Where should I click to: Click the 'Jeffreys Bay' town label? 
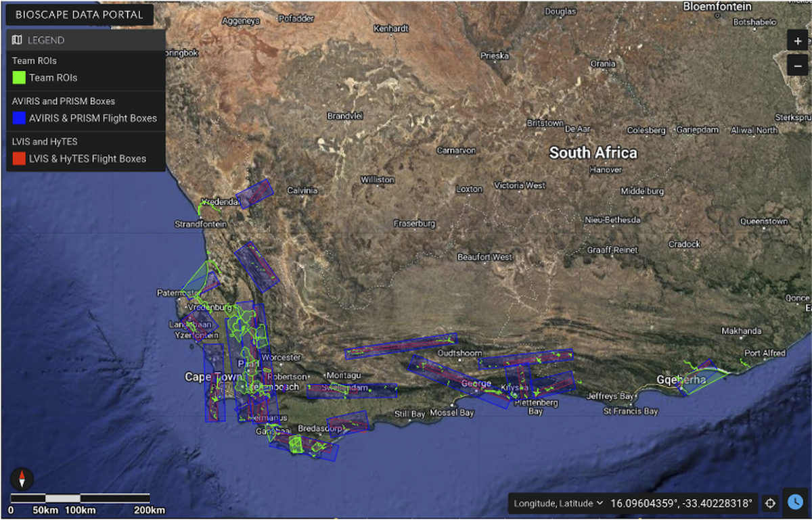click(x=611, y=396)
